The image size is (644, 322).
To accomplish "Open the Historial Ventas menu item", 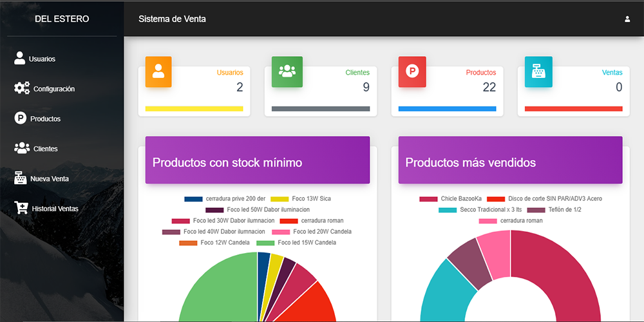I will [x=55, y=209].
